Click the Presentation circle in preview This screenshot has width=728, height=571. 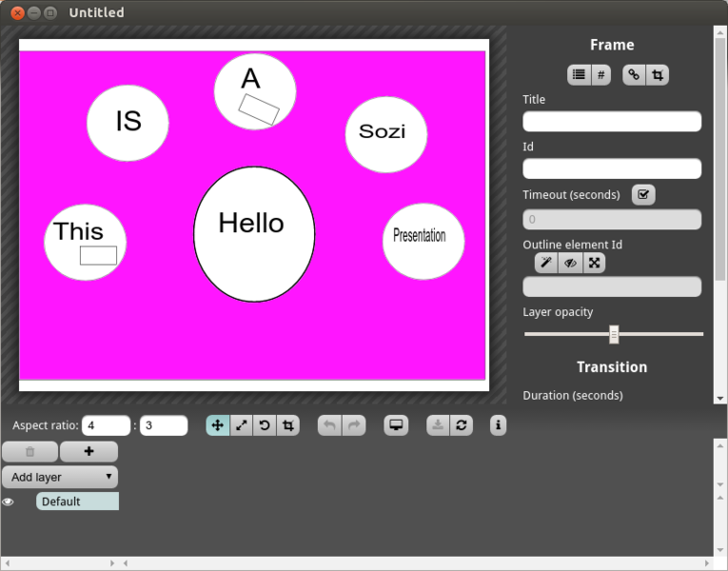(423, 242)
